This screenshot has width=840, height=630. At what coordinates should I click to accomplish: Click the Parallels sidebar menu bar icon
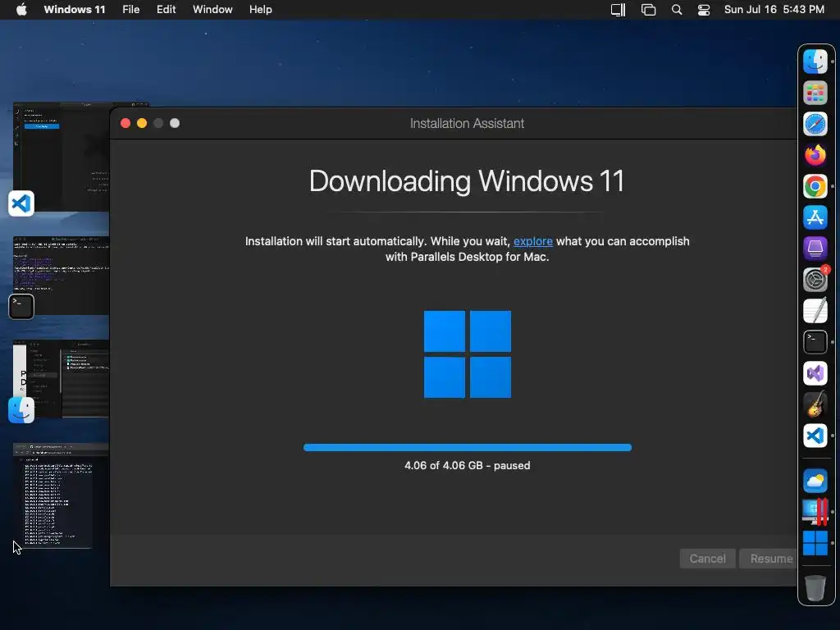click(x=619, y=10)
